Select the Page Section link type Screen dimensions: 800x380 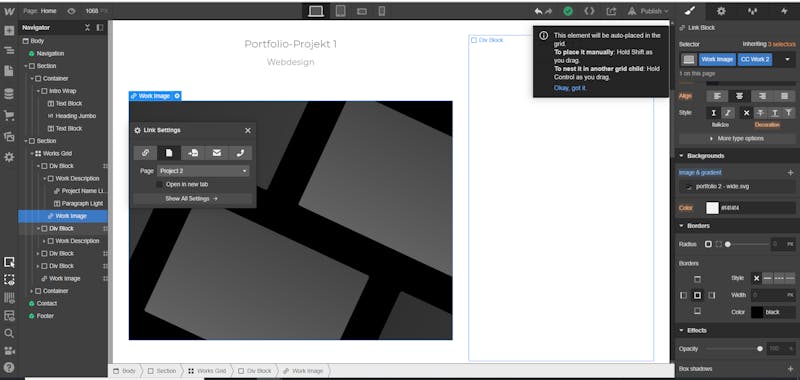[193, 153]
